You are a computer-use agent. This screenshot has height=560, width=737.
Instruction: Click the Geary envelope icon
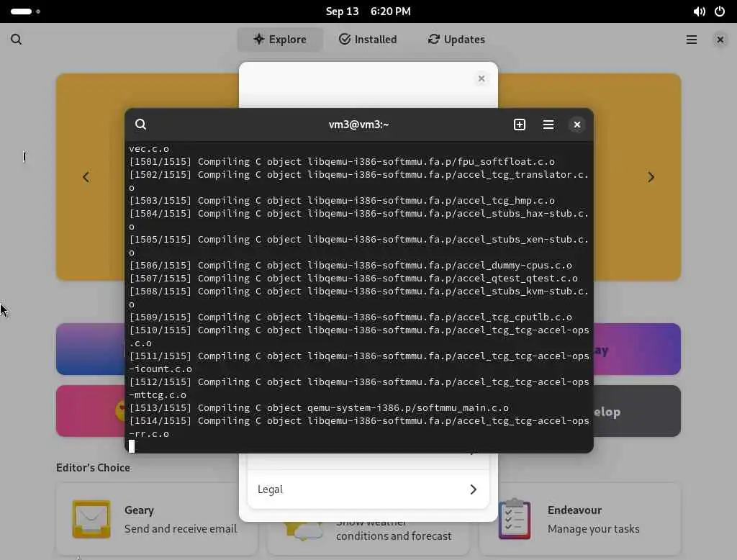[91, 519]
